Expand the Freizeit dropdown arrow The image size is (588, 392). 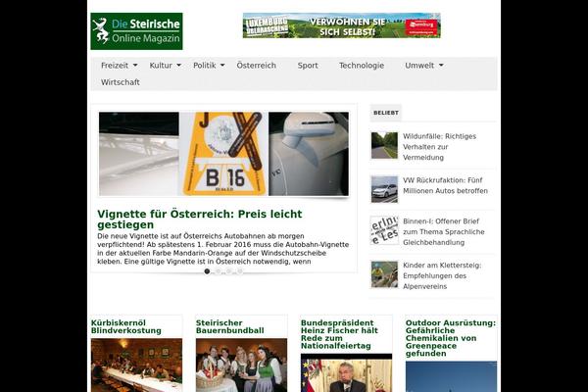pos(135,66)
